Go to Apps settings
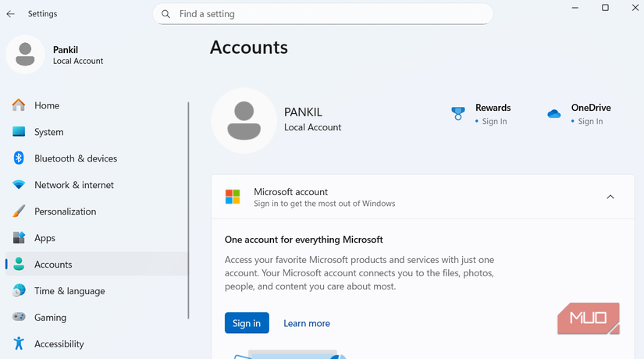The height and width of the screenshot is (359, 644). coord(44,238)
